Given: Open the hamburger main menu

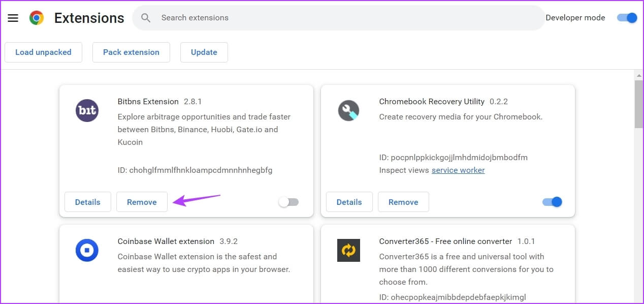Looking at the screenshot, I should click(x=13, y=18).
